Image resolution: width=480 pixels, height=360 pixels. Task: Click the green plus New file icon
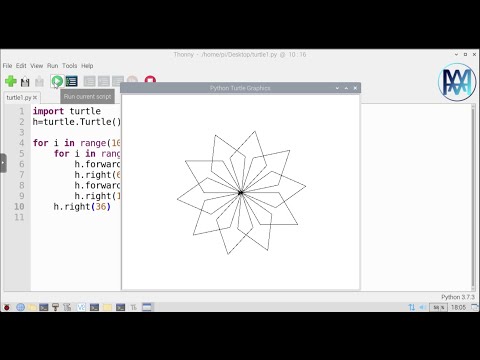tap(11, 81)
